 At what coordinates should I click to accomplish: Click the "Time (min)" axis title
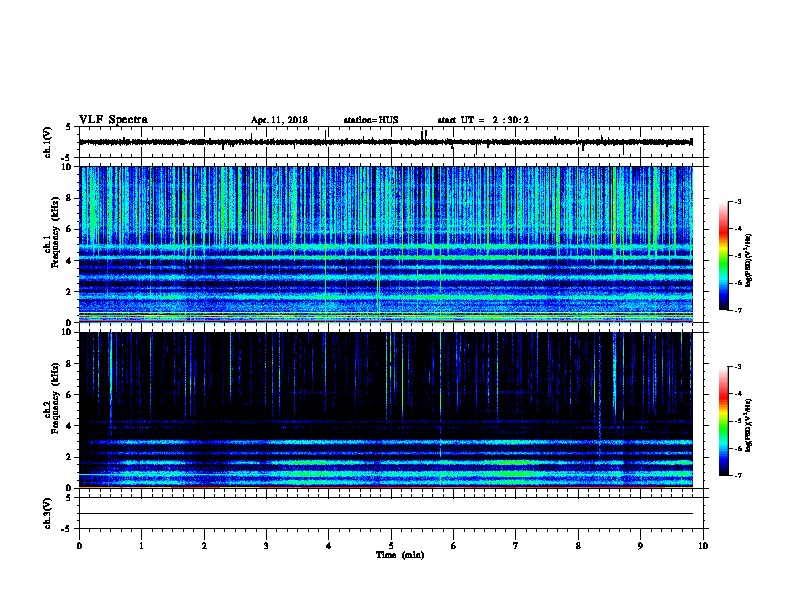[x=400, y=555]
